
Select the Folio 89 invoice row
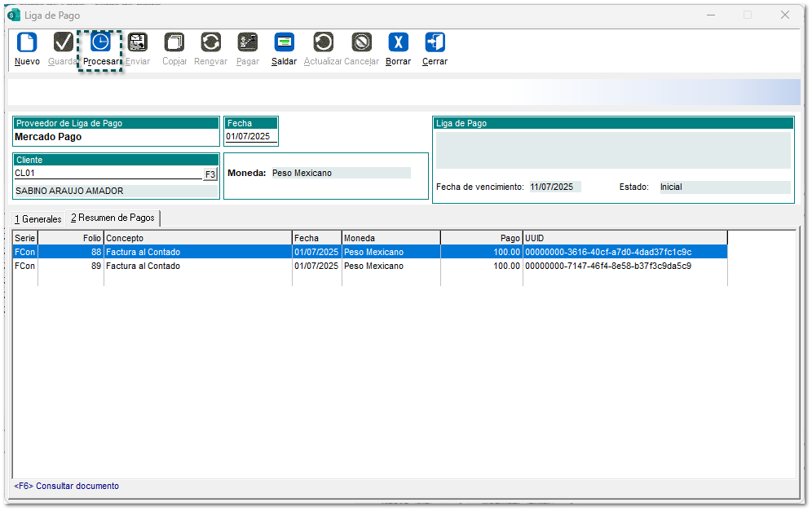[x=245, y=267]
